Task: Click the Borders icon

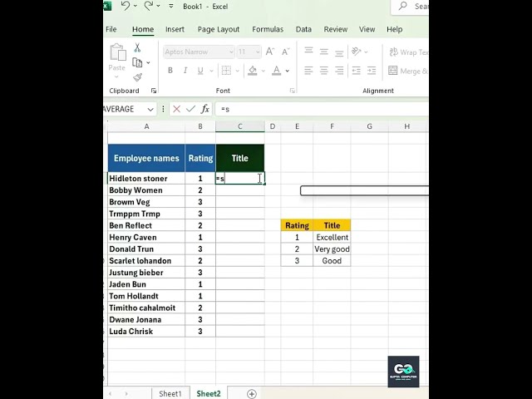Action: pos(226,70)
